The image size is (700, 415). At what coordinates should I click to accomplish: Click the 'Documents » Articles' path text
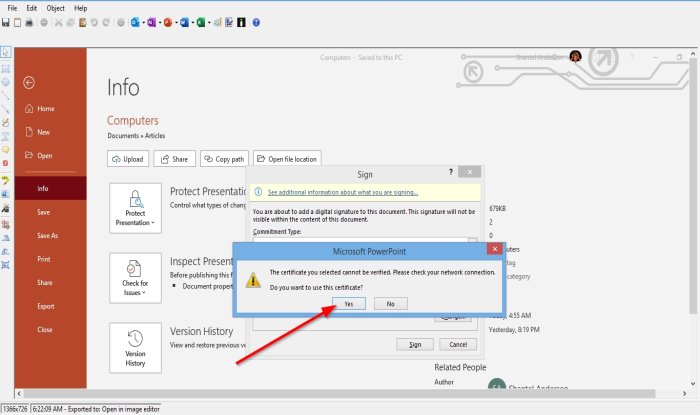tap(136, 136)
